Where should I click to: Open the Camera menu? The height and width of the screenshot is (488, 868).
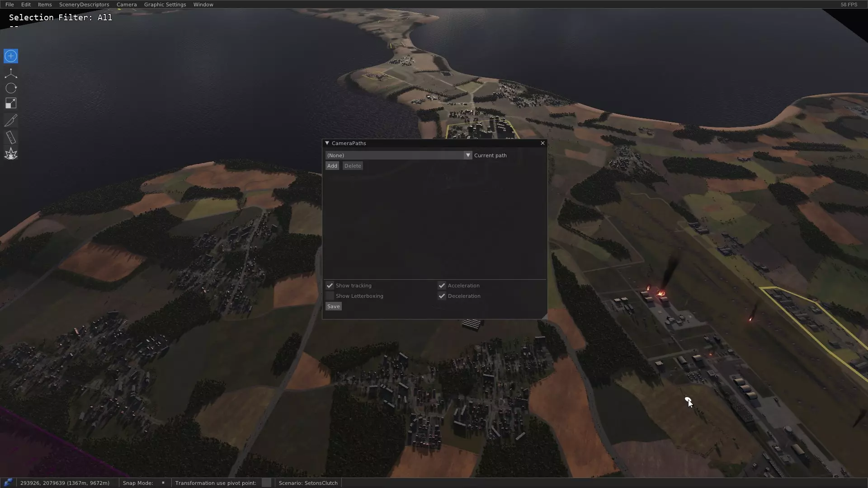click(127, 5)
